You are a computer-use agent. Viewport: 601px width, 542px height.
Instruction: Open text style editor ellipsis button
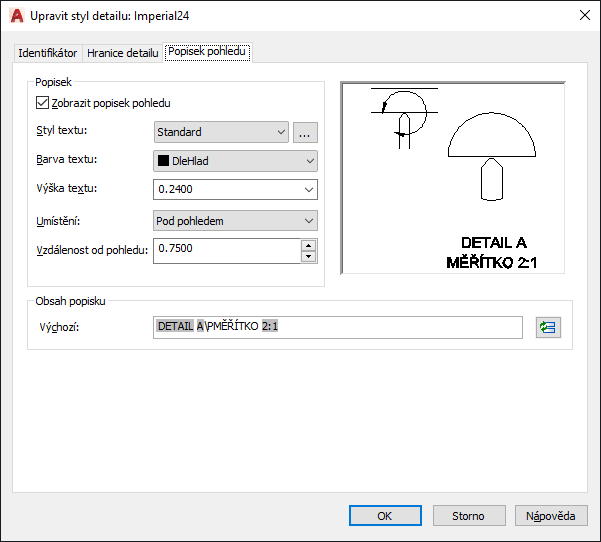point(305,132)
